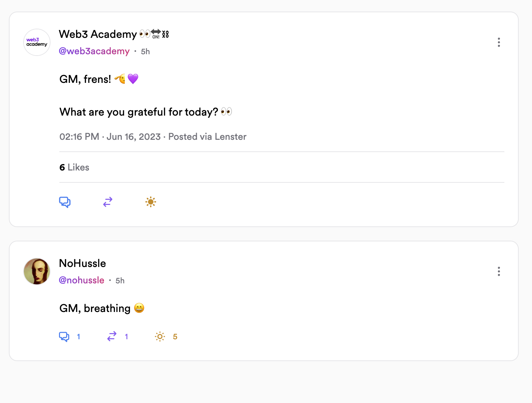532x403 pixels.
Task: Open the three-dot menu on Web3 Academy post
Action: (499, 42)
